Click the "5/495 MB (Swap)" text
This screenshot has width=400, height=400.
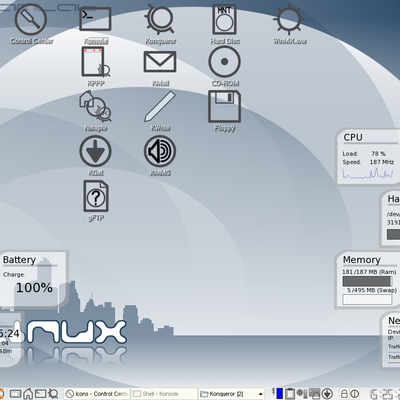click(371, 290)
